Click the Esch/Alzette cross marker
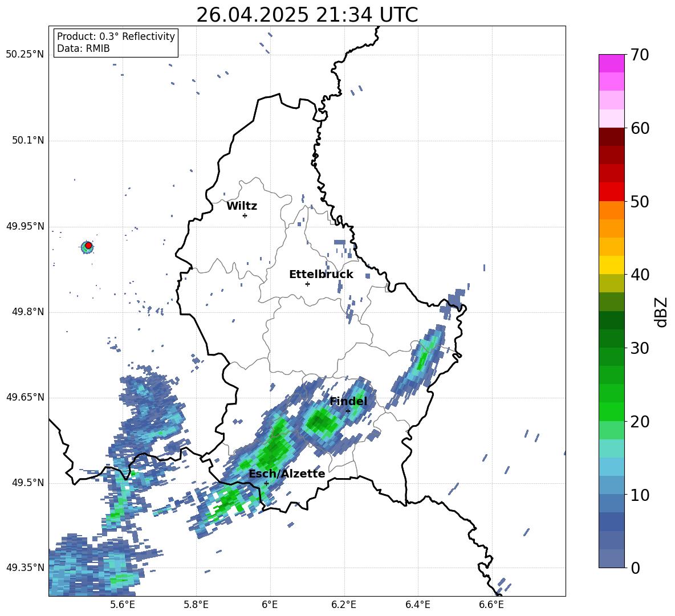 (x=266, y=483)
